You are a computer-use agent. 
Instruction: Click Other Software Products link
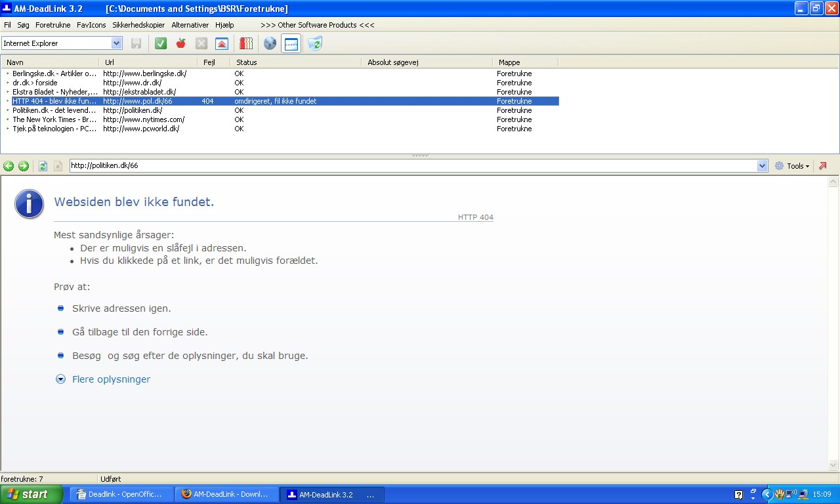tap(318, 25)
